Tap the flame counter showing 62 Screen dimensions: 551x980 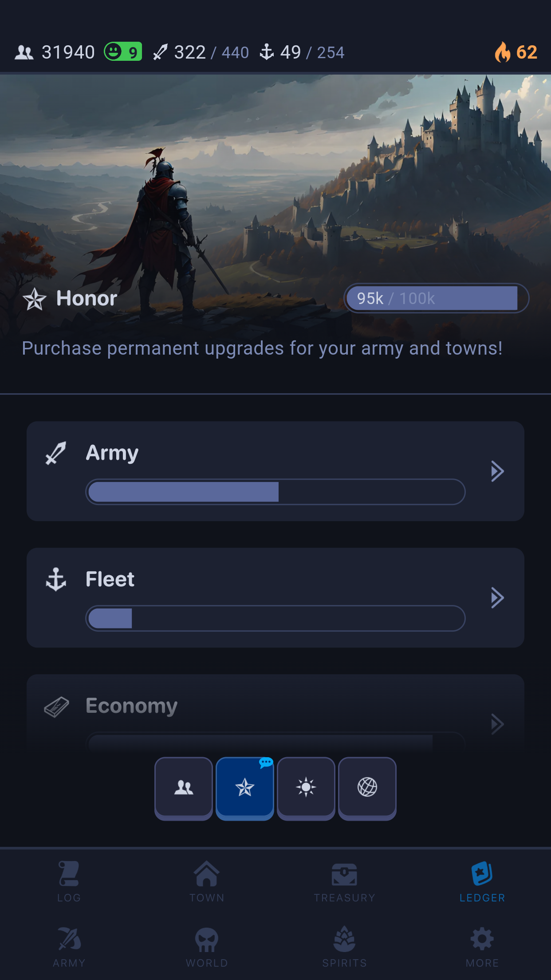(516, 52)
